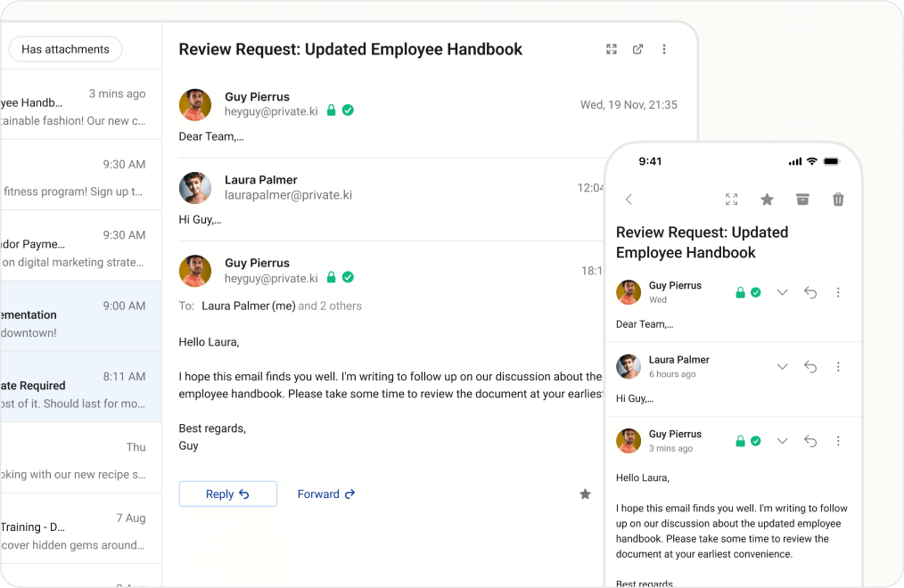Tap the mobile back arrow
The image size is (904, 588).
tap(629, 200)
